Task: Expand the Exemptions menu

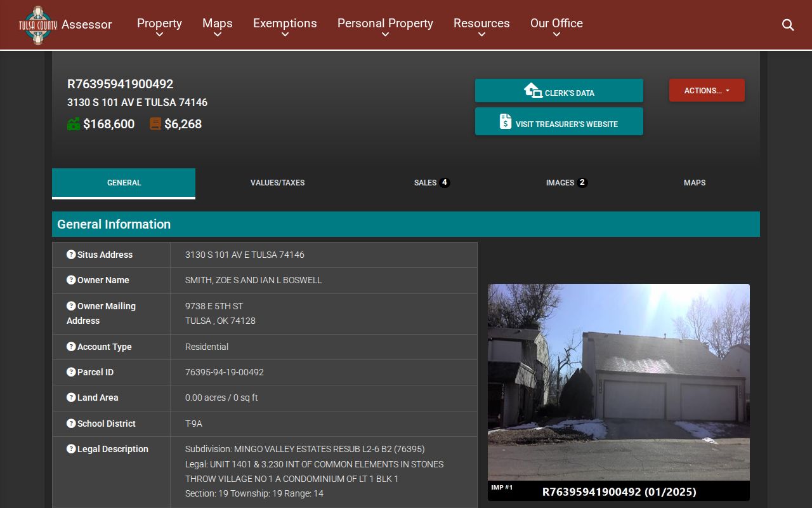Action: pyautogui.click(x=285, y=27)
